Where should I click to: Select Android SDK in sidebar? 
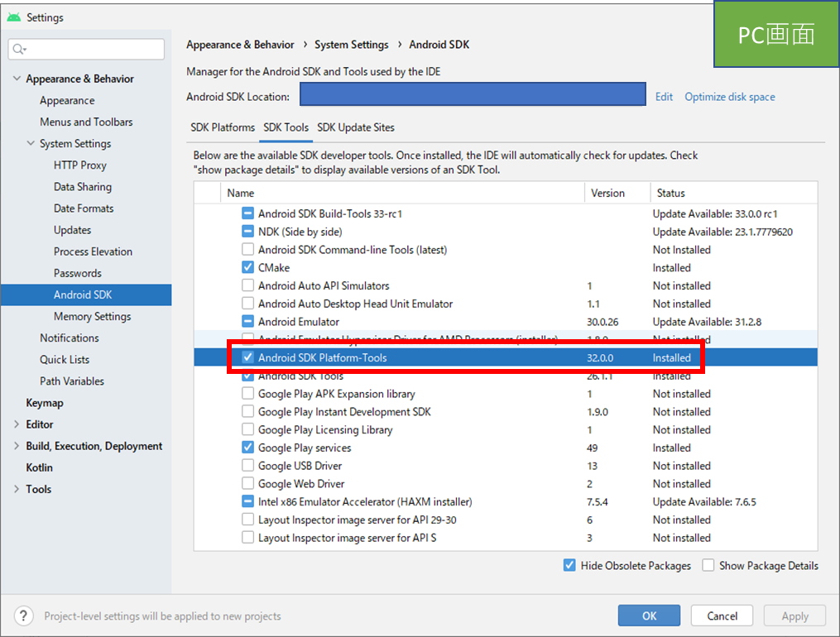[x=86, y=295]
